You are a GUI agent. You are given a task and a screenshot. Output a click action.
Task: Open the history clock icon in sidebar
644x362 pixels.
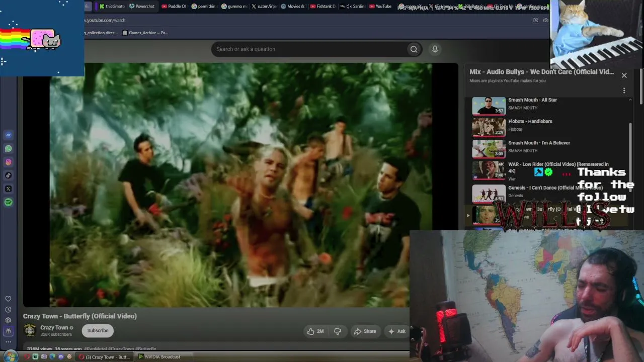(x=8, y=310)
